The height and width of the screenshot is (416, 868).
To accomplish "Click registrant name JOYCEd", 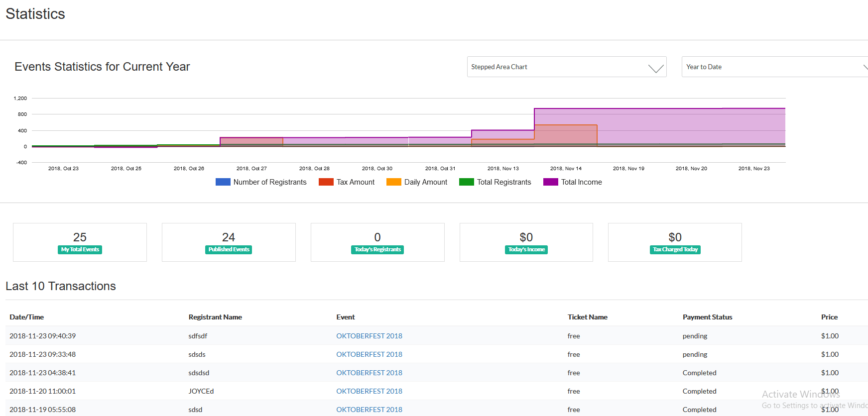I will [x=201, y=391].
